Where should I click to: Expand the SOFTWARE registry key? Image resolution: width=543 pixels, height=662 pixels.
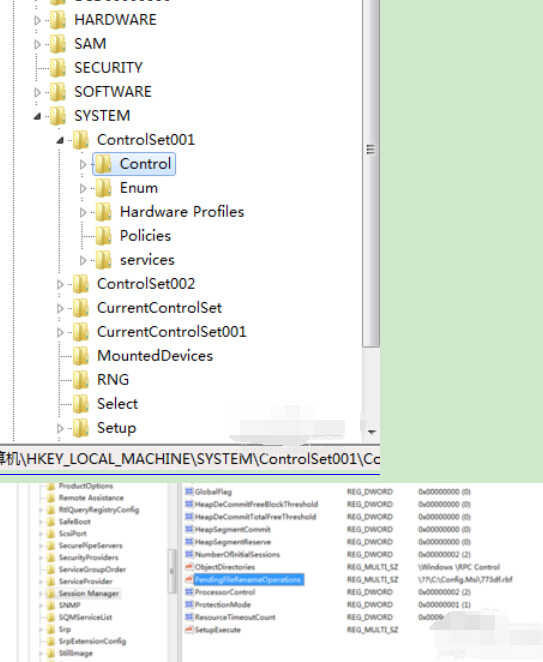[x=37, y=92]
